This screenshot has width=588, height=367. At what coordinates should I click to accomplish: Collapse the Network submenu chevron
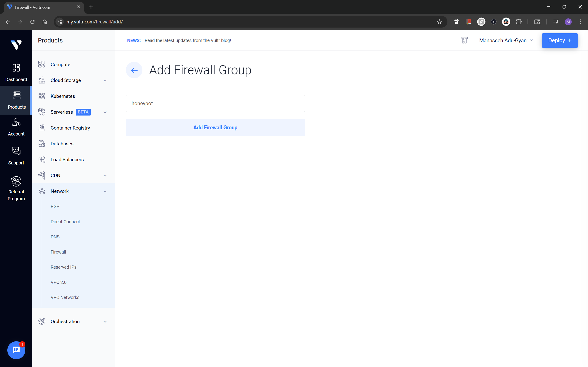[x=105, y=192]
